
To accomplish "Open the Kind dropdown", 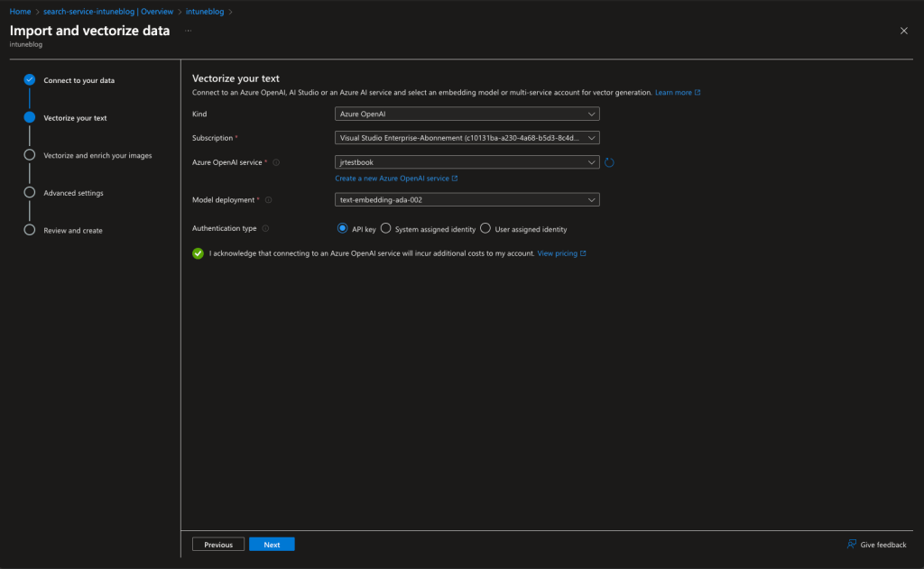I will pos(467,115).
